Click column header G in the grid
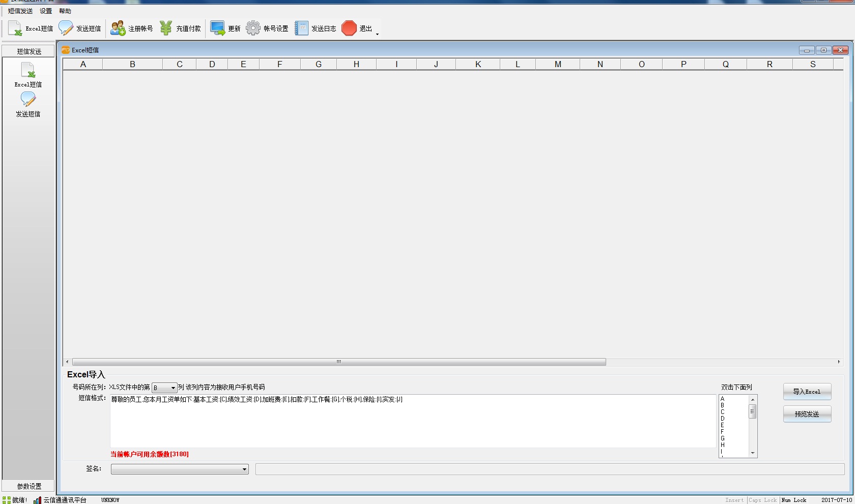855x504 pixels. [x=319, y=64]
